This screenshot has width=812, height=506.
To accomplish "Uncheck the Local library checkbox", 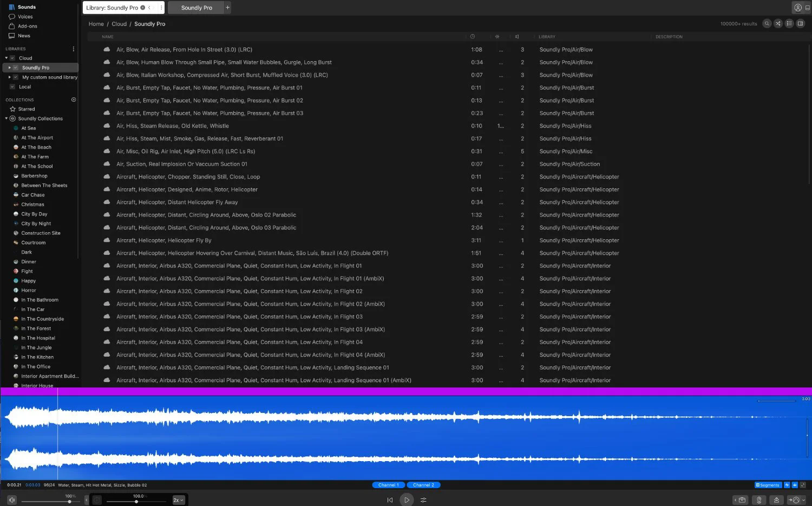I will click(x=12, y=87).
